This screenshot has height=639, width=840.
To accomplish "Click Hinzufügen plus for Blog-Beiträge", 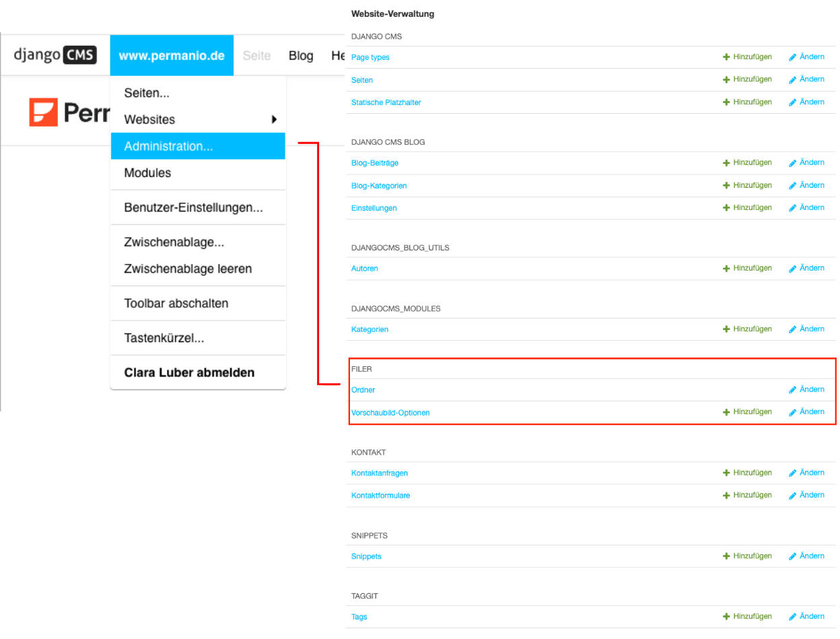I will [747, 163].
